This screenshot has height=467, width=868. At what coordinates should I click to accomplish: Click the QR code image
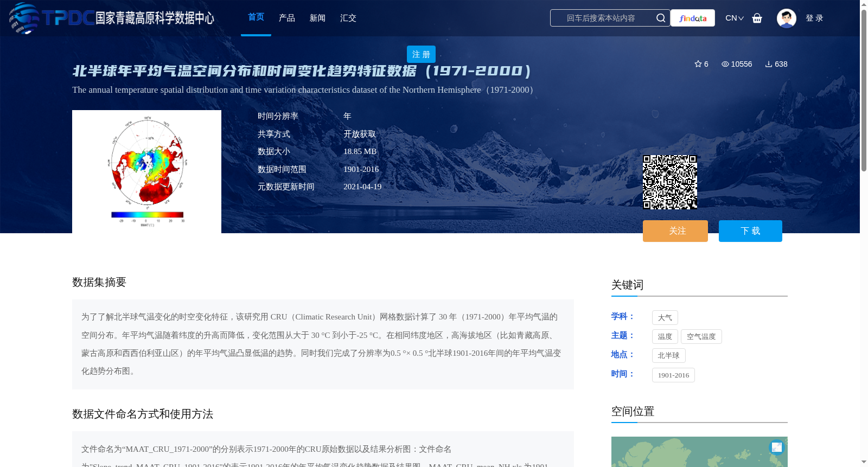tap(670, 182)
